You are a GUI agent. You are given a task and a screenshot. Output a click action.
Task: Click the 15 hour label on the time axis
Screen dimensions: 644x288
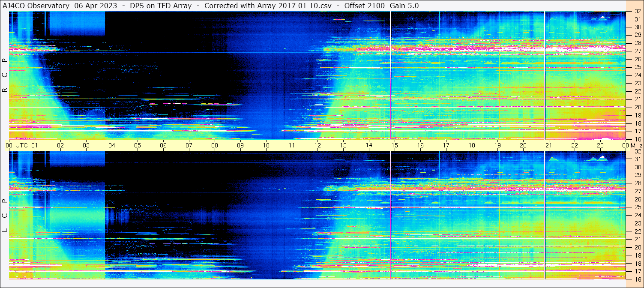coord(395,145)
